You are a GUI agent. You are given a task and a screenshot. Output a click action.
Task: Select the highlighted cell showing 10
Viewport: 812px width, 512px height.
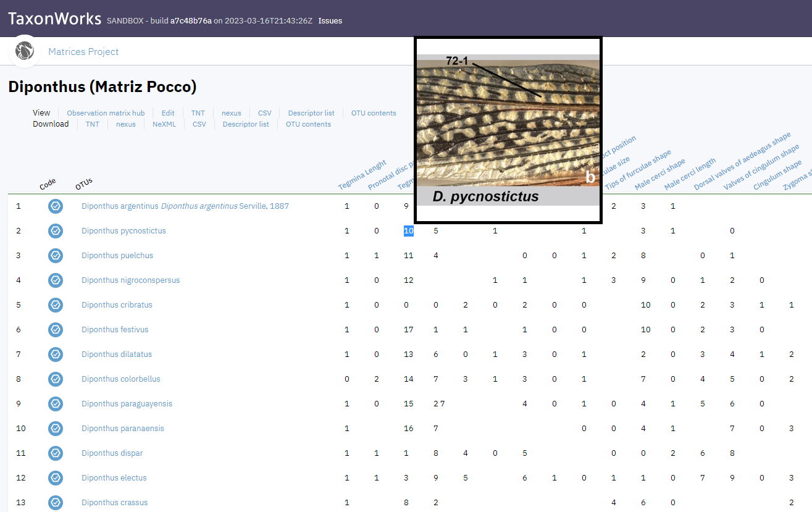pos(408,231)
